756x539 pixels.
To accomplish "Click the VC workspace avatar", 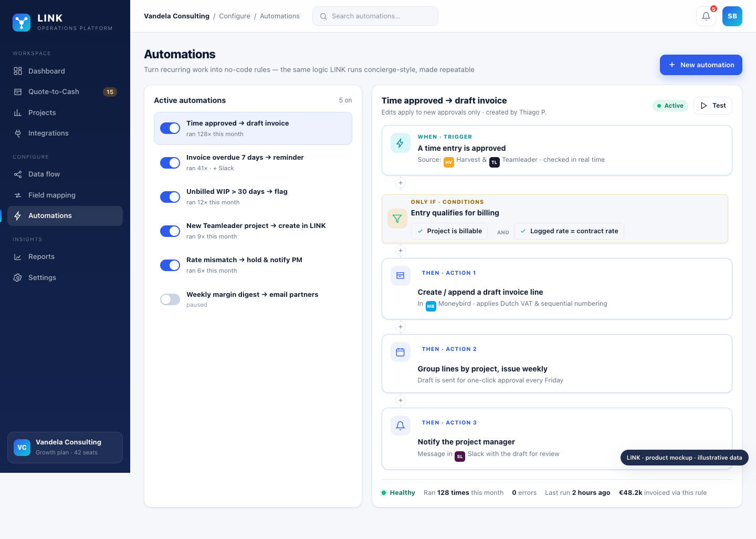I will coord(22,448).
